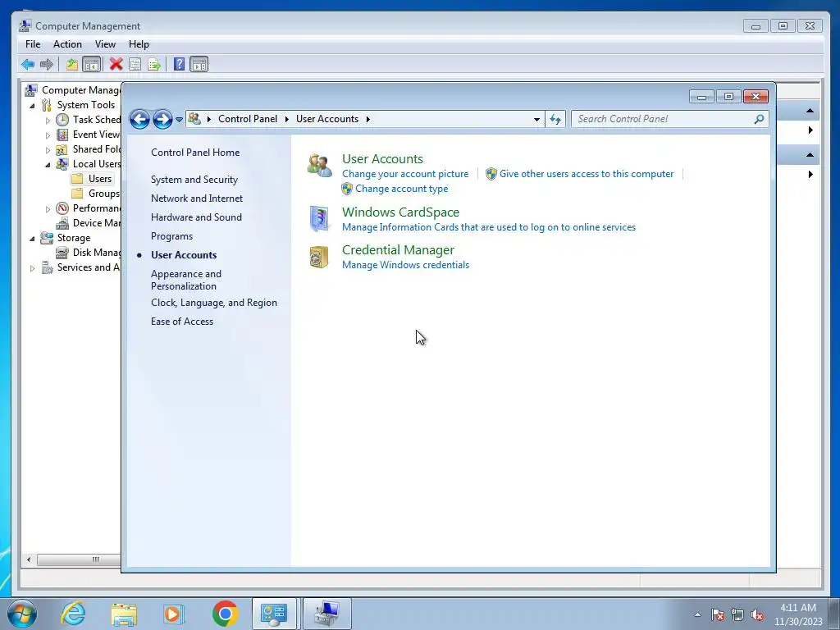Click the Up one level toolbar icon
840x630 pixels.
coord(72,65)
